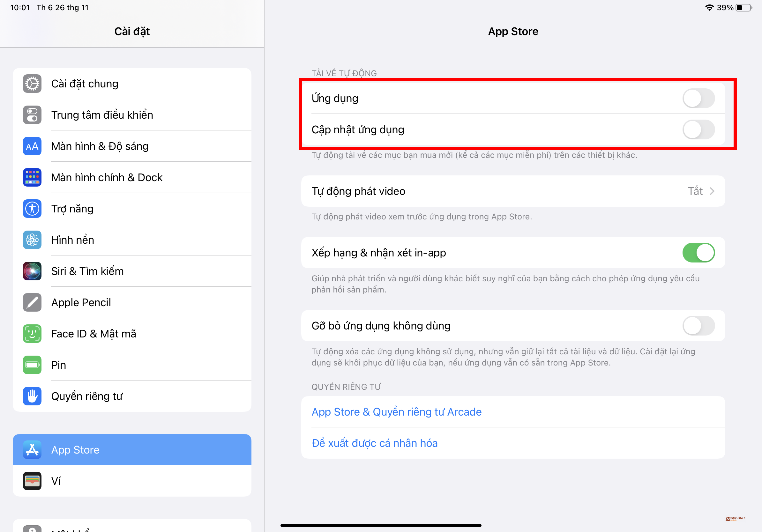Open App Store & Quyền riêng tư Arcade
The width and height of the screenshot is (762, 532).
tap(396, 412)
